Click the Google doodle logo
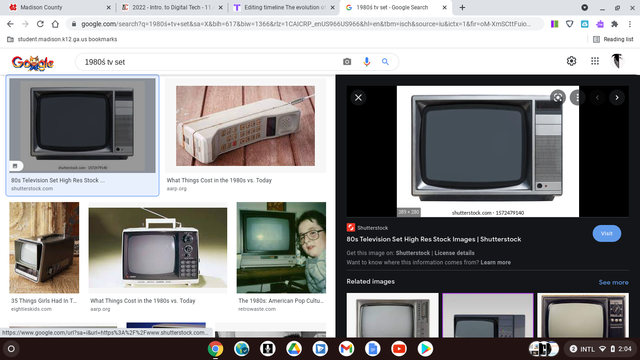Image resolution: width=640 pixels, height=360 pixels. coord(33,62)
